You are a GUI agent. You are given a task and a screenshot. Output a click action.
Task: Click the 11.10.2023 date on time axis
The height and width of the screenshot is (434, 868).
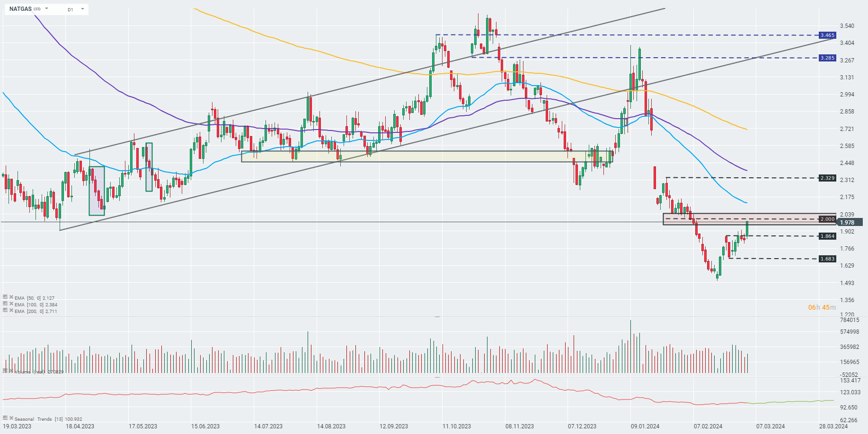click(457, 426)
